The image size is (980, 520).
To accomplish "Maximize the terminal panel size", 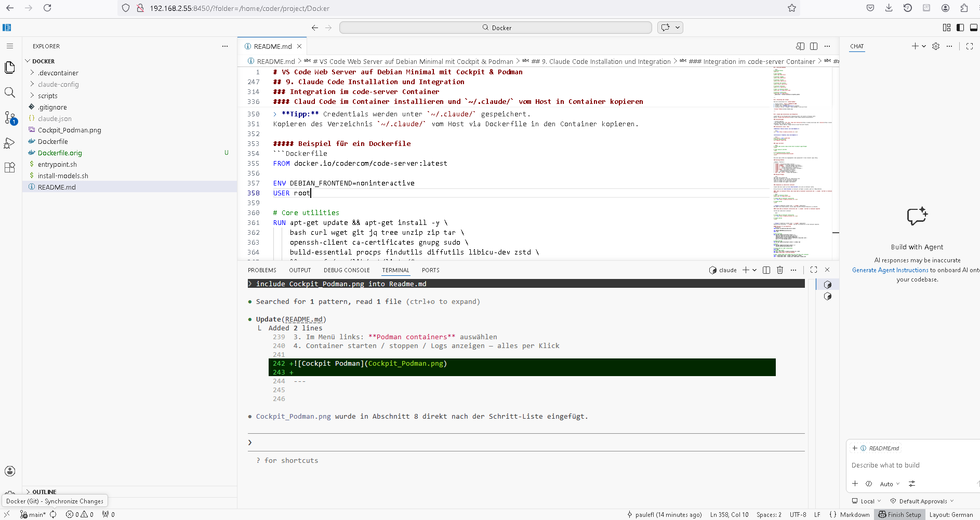I will pyautogui.click(x=814, y=270).
